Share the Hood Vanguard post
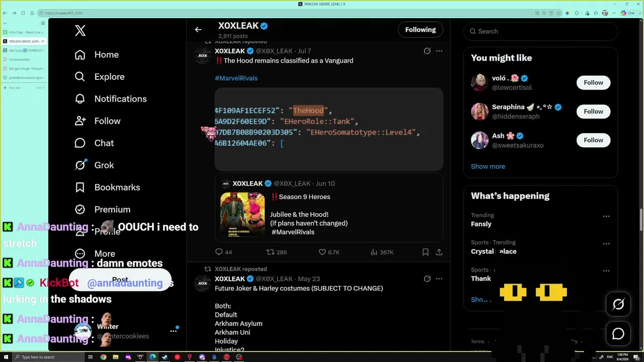This screenshot has width=644, height=362. coord(439,252)
